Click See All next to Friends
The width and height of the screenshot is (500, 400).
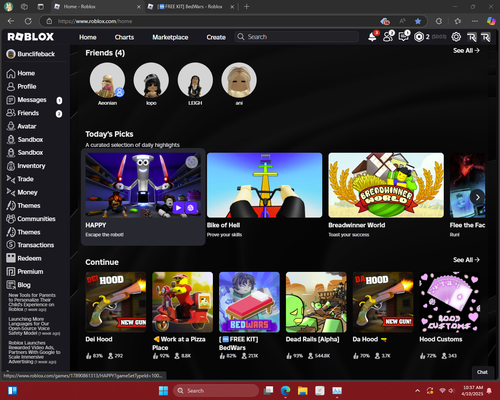click(466, 51)
